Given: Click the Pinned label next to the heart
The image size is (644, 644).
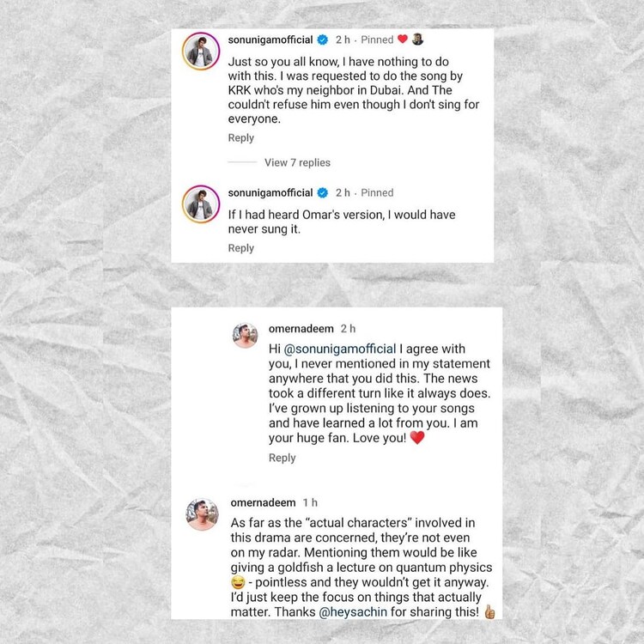Looking at the screenshot, I should (377, 39).
